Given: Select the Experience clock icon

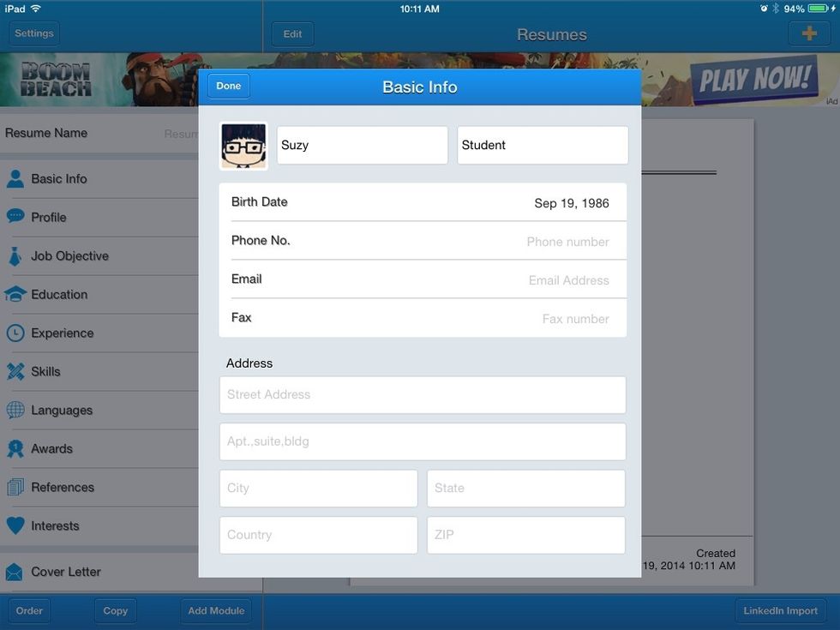Looking at the screenshot, I should (17, 333).
